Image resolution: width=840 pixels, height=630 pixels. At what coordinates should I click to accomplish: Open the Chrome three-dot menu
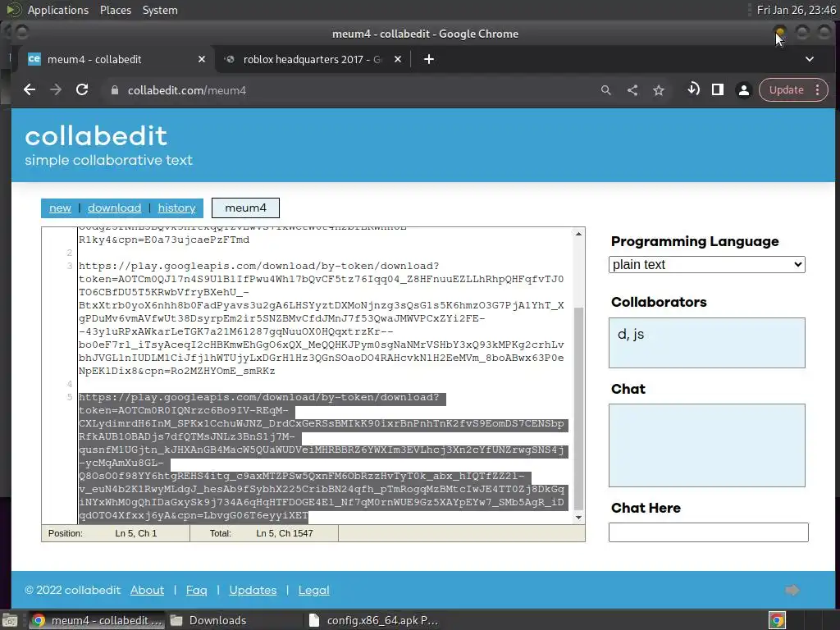[818, 90]
